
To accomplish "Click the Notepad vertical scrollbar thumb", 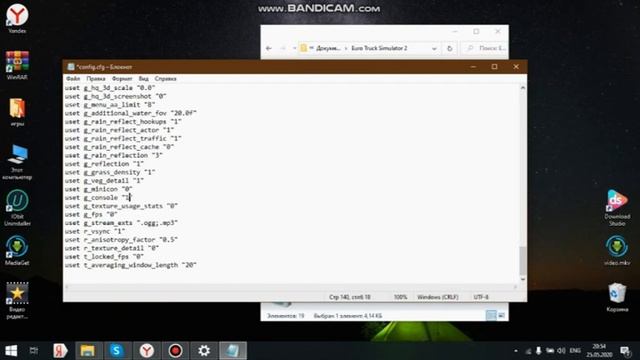I will (522, 261).
